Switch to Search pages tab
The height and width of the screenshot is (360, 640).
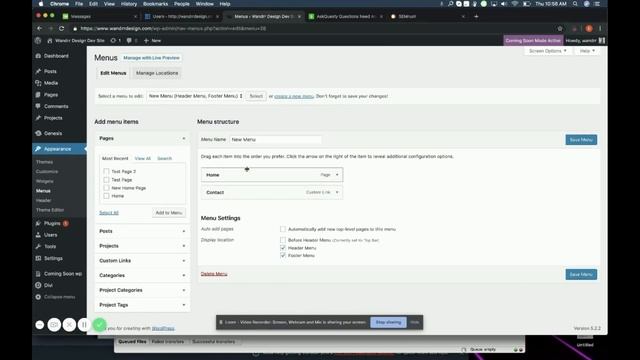[164, 158]
